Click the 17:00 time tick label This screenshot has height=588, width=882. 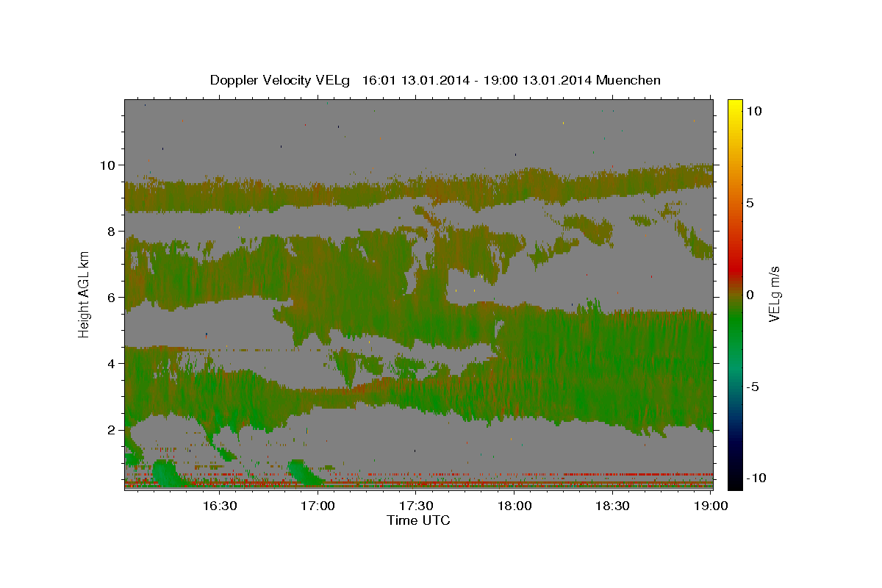(318, 506)
